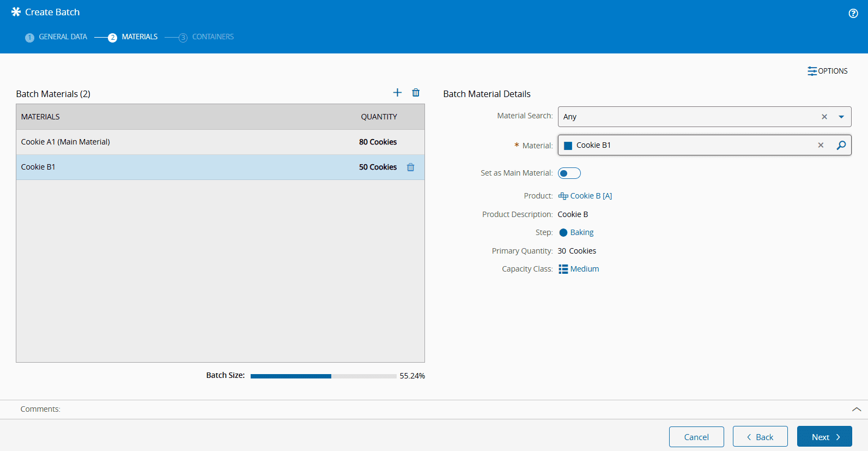Click the trash icon above materials table
The image size is (868, 451).
click(416, 93)
